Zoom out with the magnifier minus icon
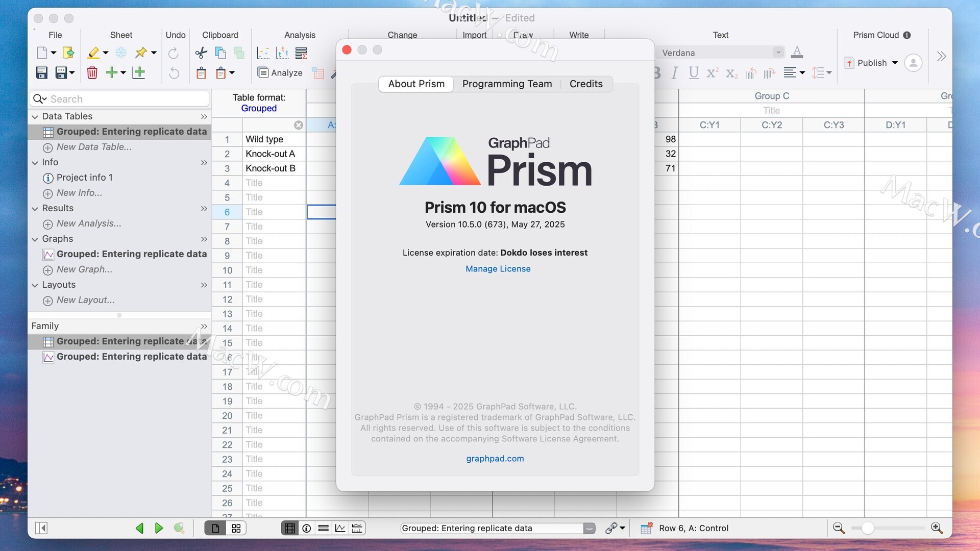 click(839, 528)
